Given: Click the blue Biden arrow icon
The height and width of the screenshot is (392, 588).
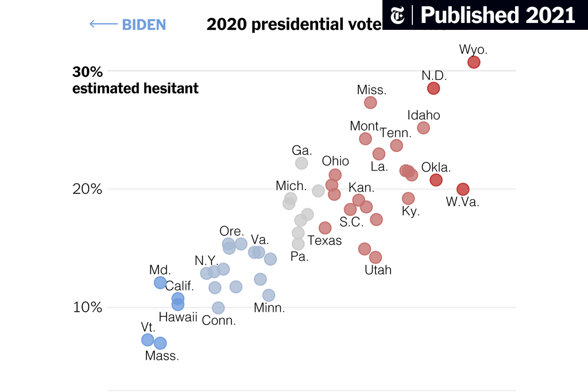Looking at the screenshot, I should 103,24.
